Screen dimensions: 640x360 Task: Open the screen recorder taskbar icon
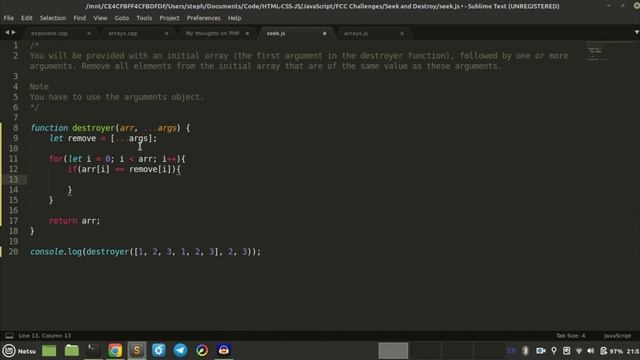click(x=224, y=351)
